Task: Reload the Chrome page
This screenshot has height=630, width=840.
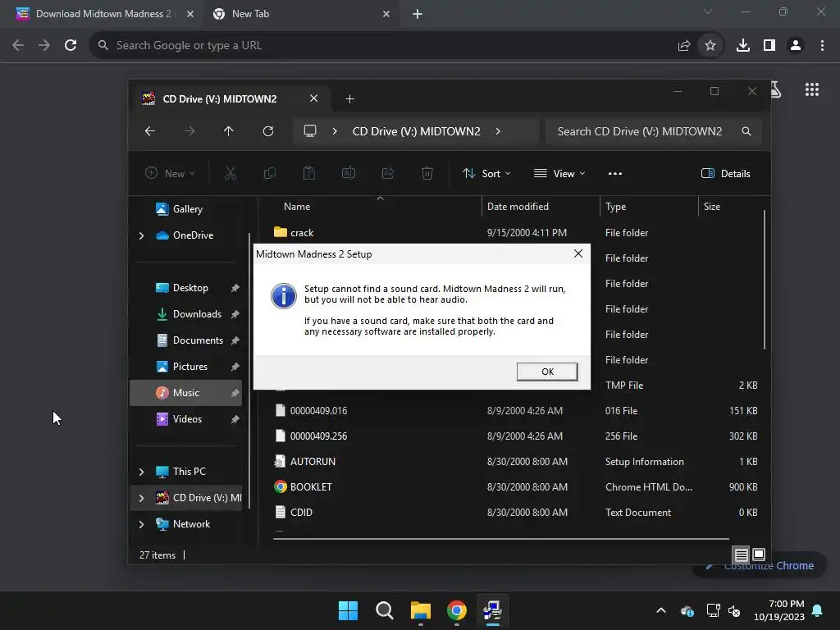Action: [71, 46]
